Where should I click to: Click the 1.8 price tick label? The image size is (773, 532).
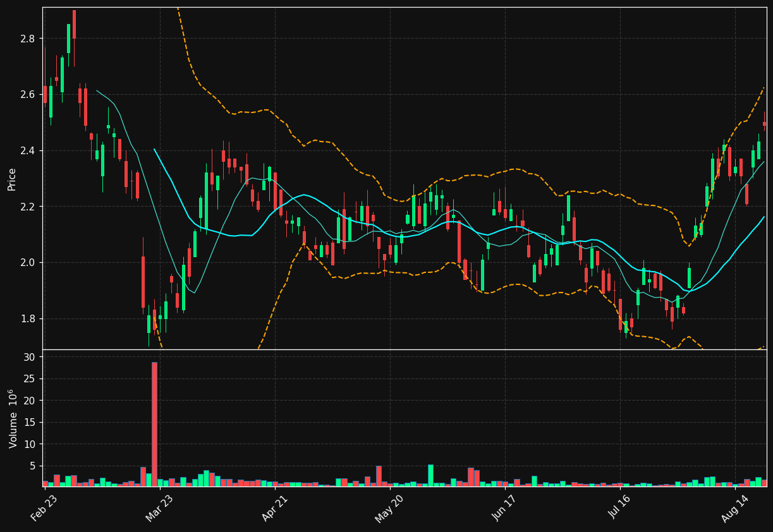coord(27,318)
